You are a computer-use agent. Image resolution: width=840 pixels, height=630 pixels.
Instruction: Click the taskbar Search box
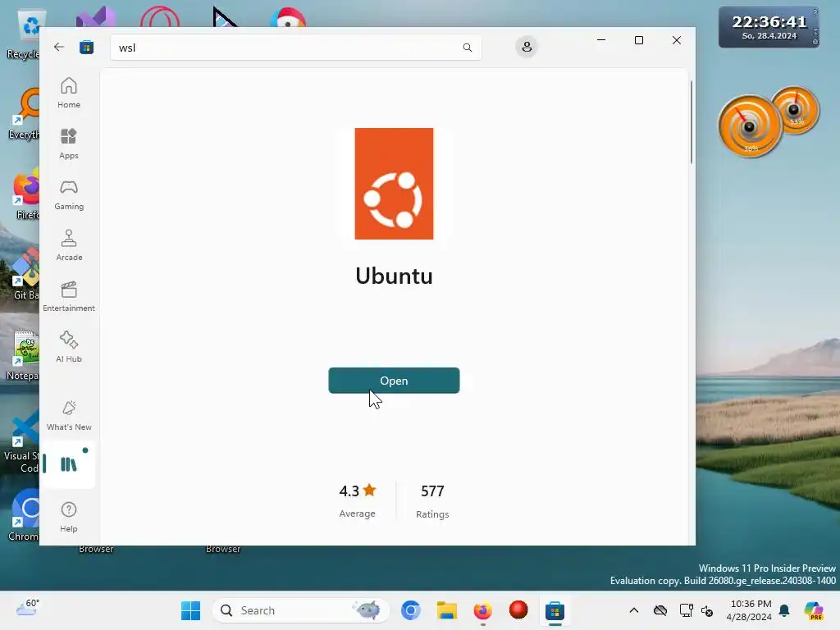point(301,610)
